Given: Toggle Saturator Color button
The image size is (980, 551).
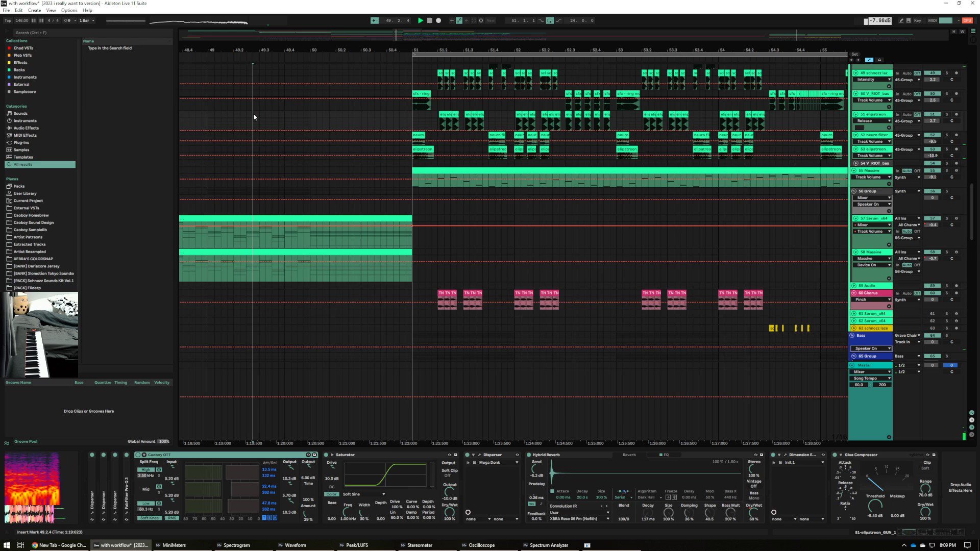Looking at the screenshot, I should click(x=331, y=494).
